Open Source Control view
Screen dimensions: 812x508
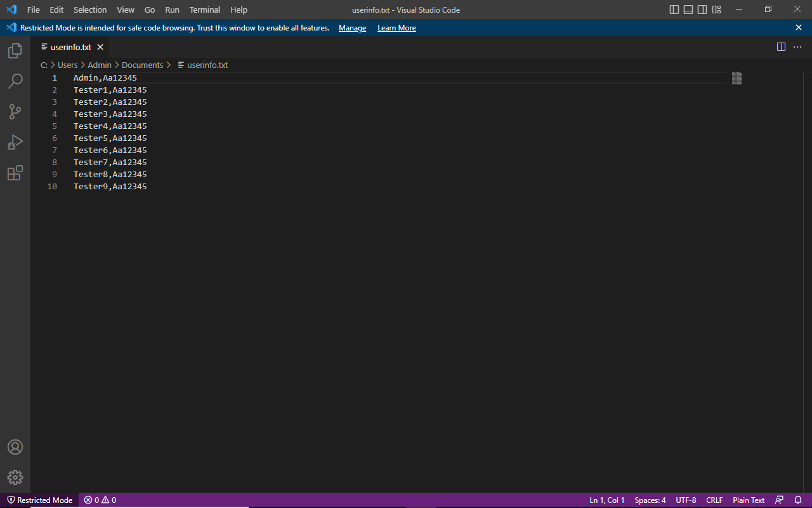click(x=15, y=112)
